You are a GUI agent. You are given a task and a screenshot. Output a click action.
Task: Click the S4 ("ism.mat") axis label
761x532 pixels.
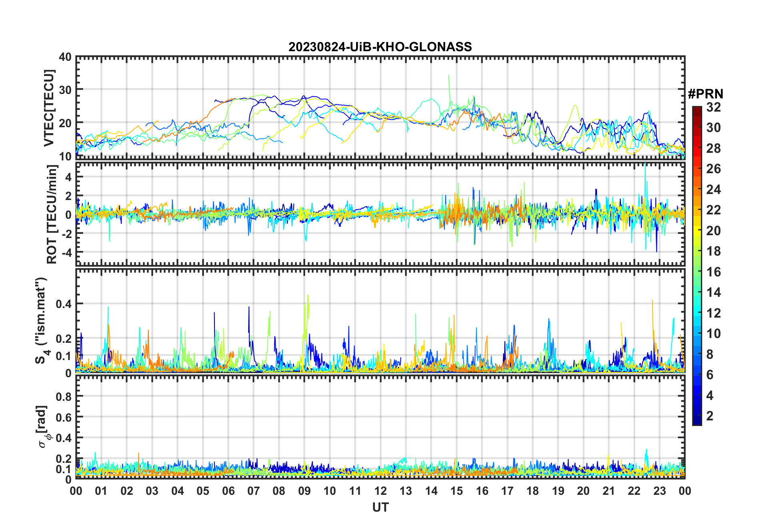(42, 320)
